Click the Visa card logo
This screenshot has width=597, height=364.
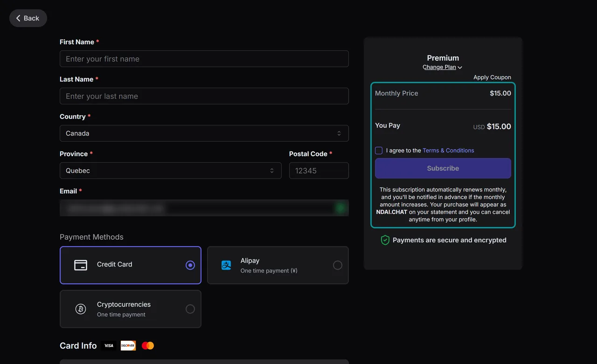[x=109, y=345]
